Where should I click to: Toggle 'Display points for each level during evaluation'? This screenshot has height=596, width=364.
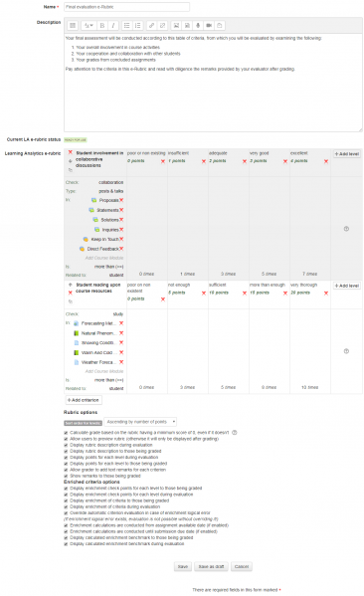[x=66, y=458]
